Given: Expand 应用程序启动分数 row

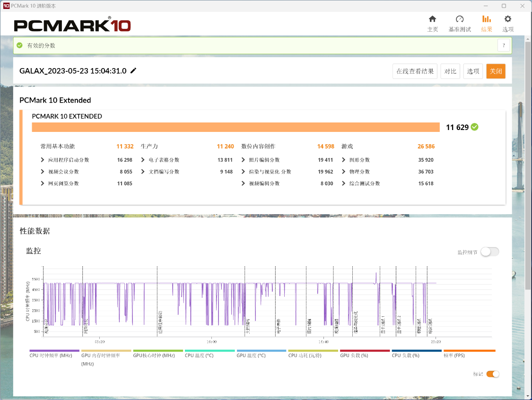Looking at the screenshot, I should [43, 160].
